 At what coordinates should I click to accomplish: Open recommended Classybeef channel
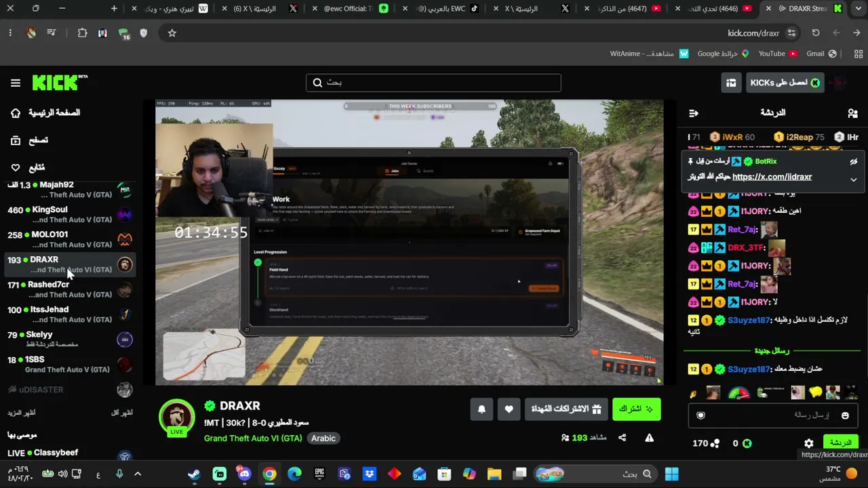[x=70, y=453]
